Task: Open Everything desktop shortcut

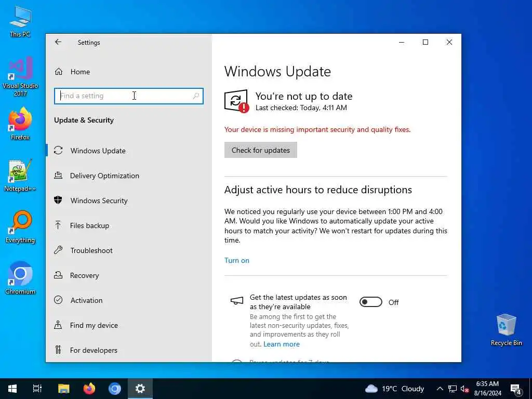Action: (20, 227)
